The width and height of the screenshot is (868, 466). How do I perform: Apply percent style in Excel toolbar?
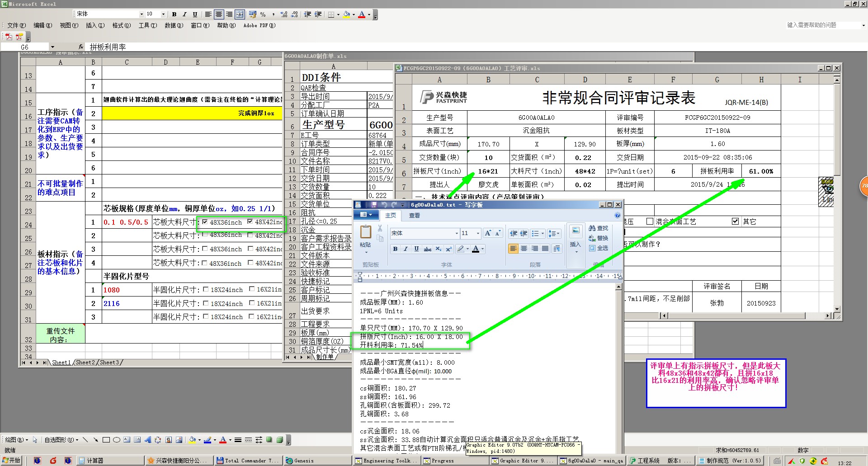(263, 14)
